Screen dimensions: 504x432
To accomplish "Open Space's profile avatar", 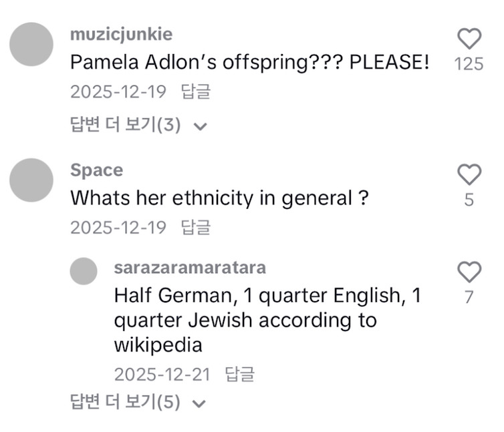I will [x=32, y=180].
